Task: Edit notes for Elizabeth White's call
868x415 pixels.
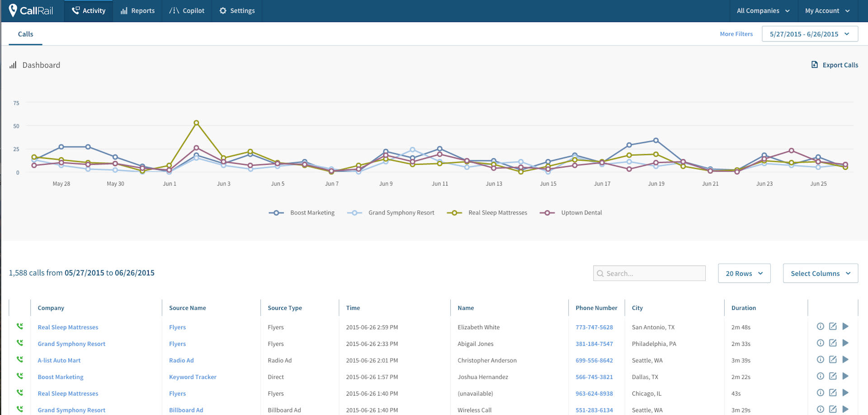Action: pos(833,326)
